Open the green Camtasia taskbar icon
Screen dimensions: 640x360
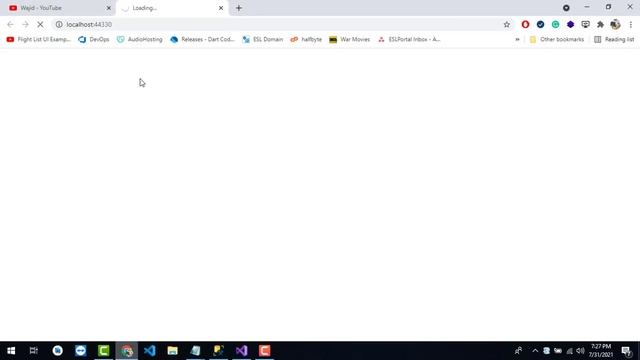(x=104, y=351)
